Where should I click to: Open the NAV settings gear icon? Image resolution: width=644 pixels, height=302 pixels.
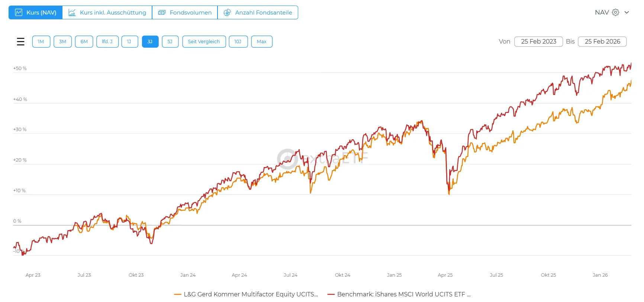tap(616, 12)
